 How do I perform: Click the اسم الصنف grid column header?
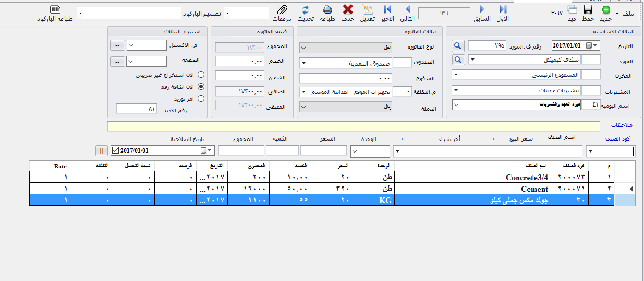(472, 166)
